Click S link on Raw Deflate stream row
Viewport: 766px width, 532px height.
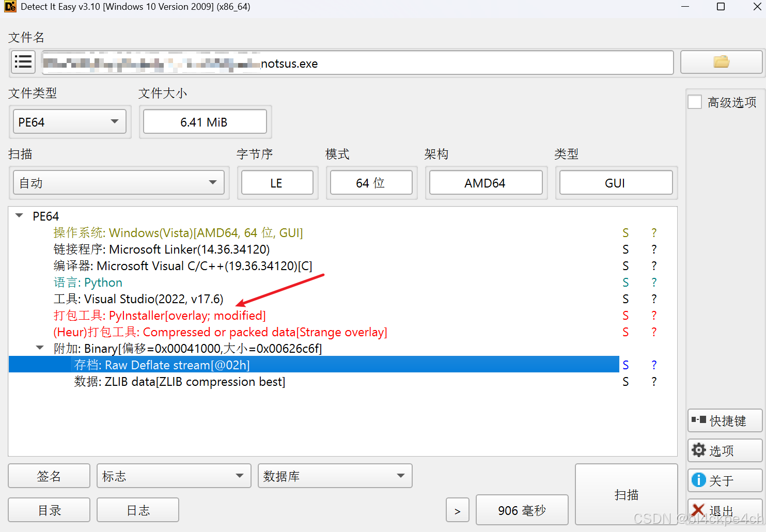pyautogui.click(x=626, y=365)
